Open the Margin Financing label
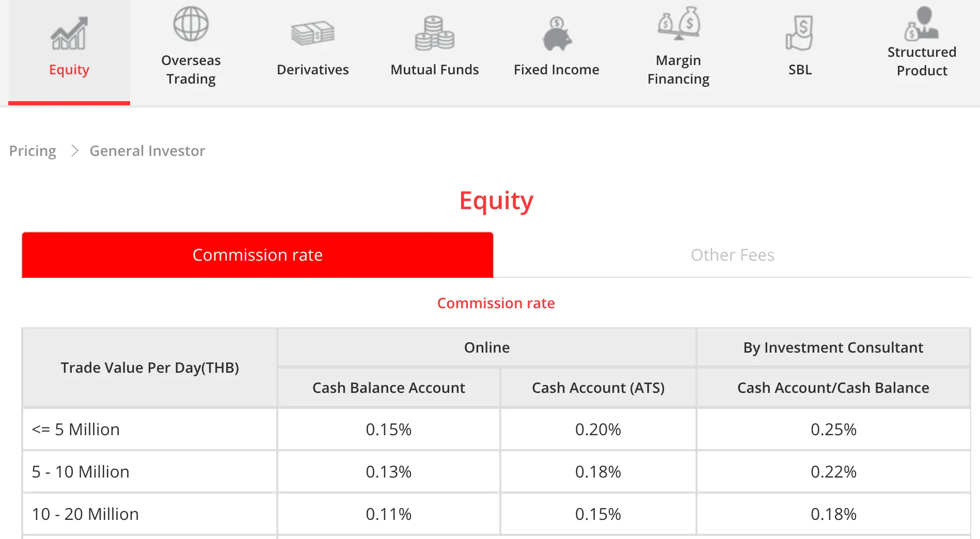 (x=678, y=70)
